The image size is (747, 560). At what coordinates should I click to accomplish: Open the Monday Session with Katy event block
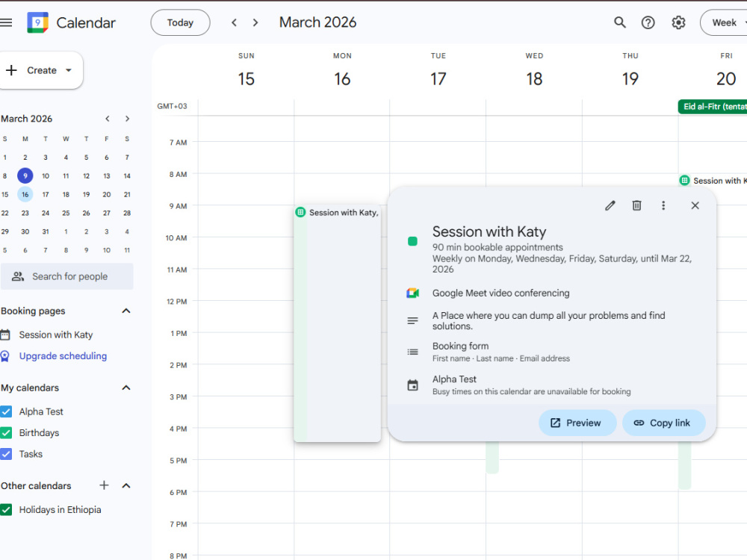338,324
